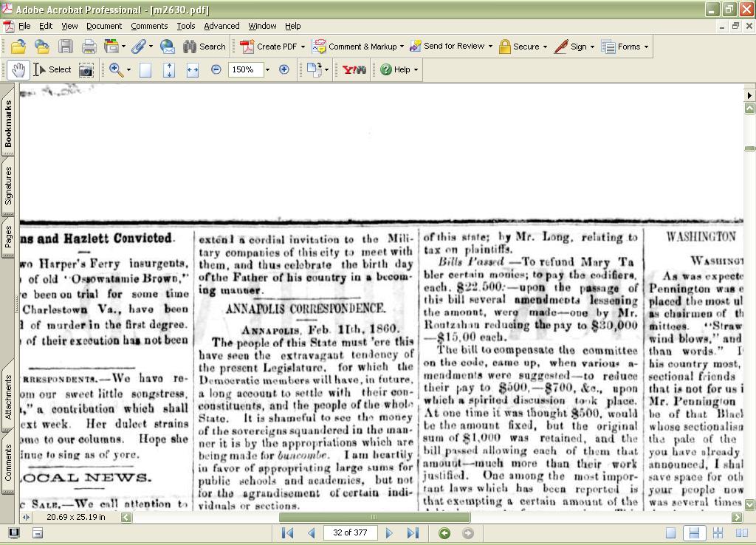Pick the Zoom In magnifier tool
Screen dimensions: 756x545
tap(116, 70)
